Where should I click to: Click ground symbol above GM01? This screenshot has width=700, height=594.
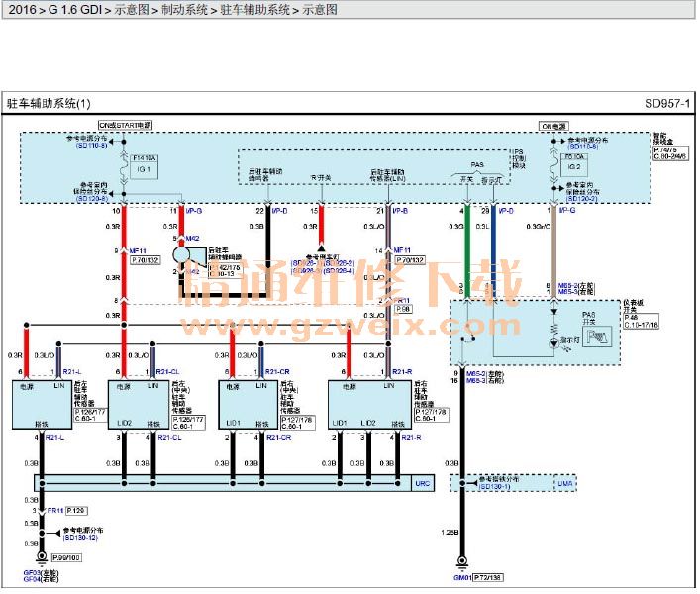[x=462, y=561]
